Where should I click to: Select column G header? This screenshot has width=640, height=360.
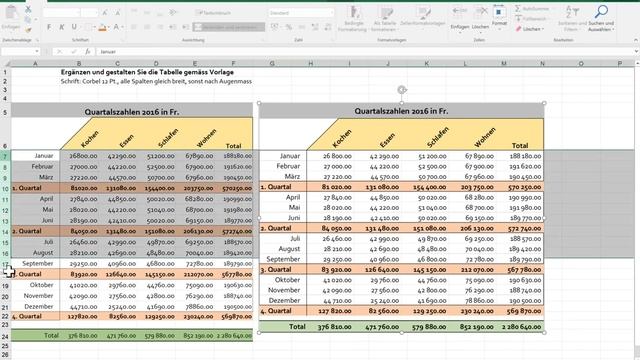[272, 63]
